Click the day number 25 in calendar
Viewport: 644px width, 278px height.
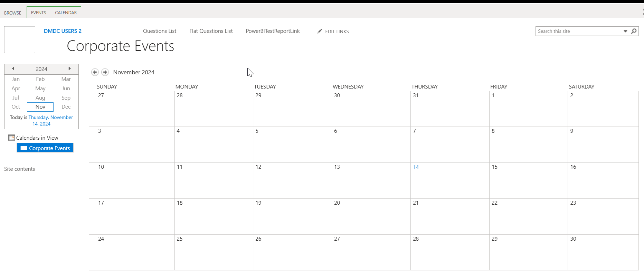tap(180, 239)
